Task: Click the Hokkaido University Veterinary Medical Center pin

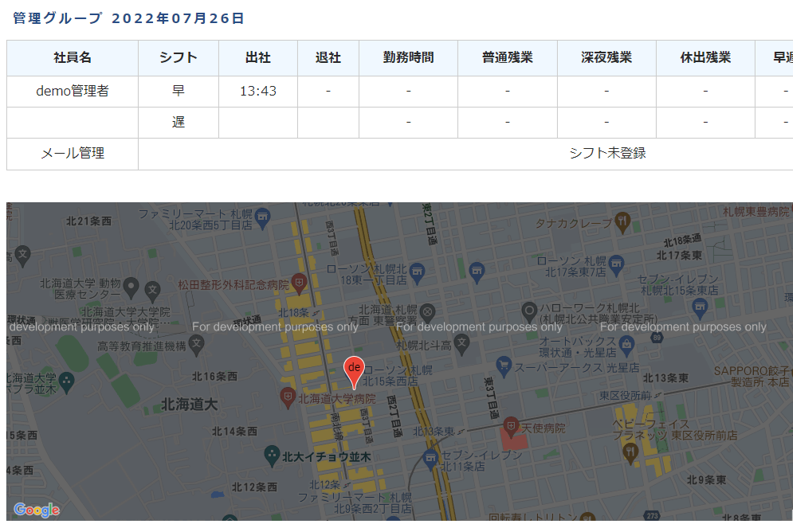Action: pos(131,288)
